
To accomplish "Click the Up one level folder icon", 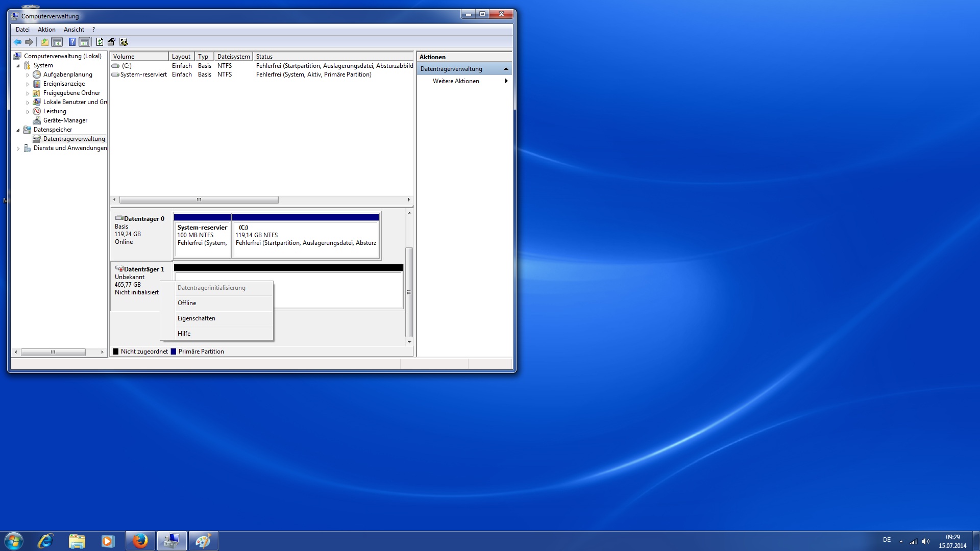I will coord(45,42).
